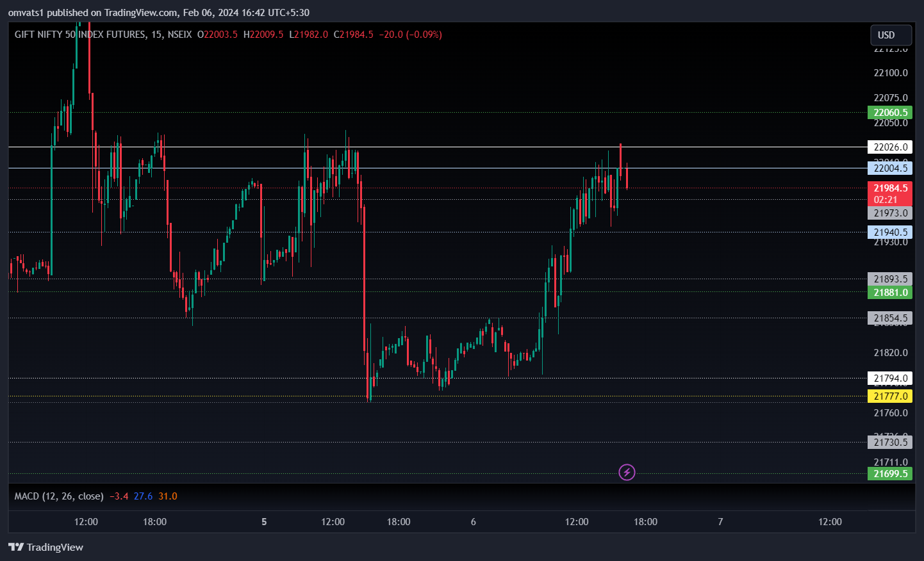Click the MACD value -3.4
The height and width of the screenshot is (561, 924).
click(119, 496)
